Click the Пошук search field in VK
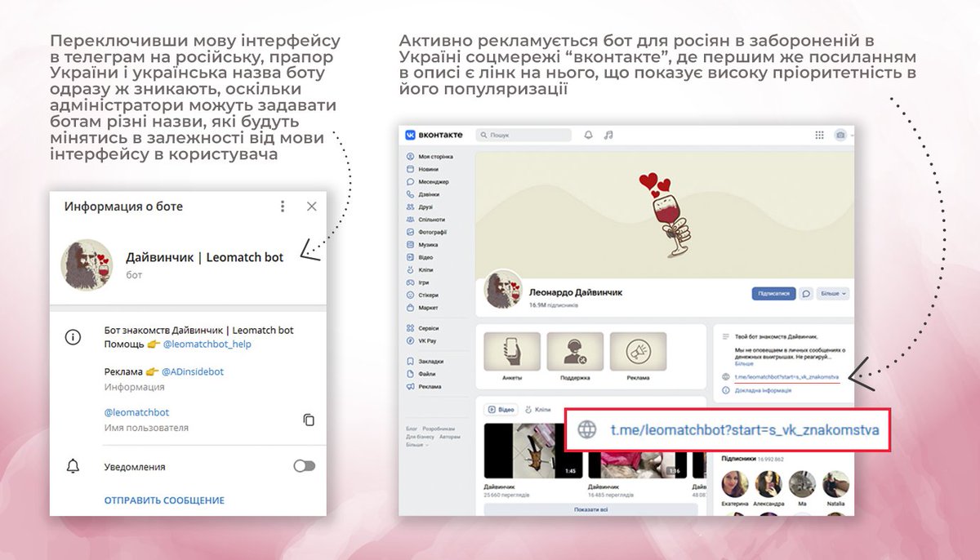Screen dimensions: 980x560 click(x=523, y=135)
